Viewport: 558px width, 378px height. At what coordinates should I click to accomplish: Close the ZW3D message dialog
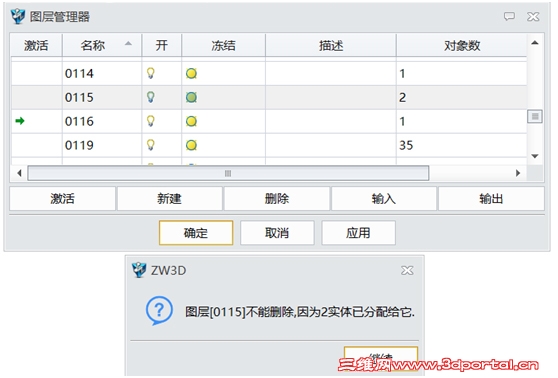[407, 271]
